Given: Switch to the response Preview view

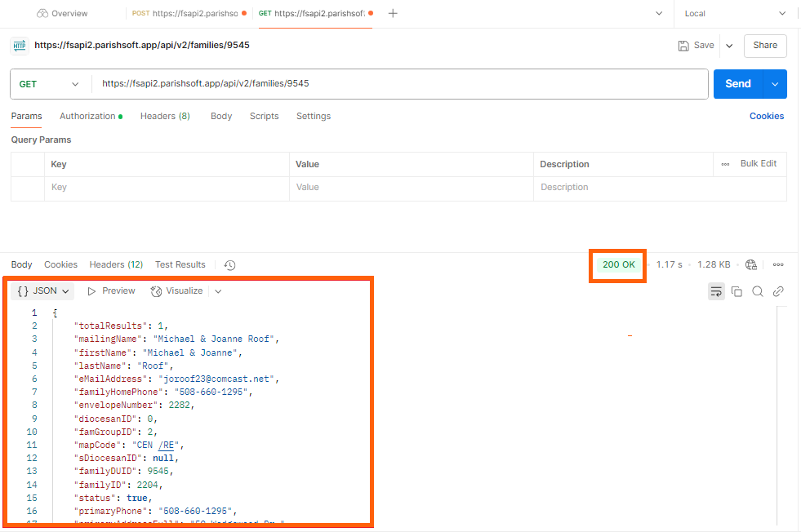Looking at the screenshot, I should pos(111,291).
